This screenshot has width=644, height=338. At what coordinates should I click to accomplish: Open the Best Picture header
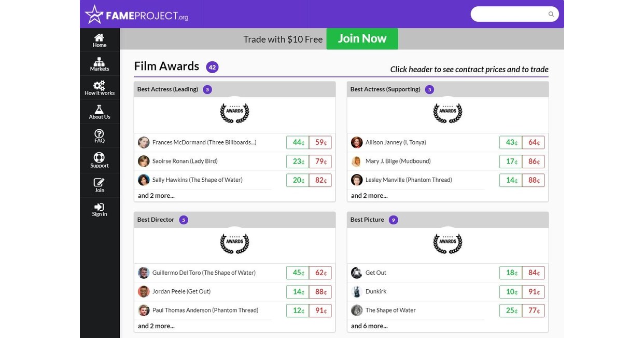(x=447, y=220)
